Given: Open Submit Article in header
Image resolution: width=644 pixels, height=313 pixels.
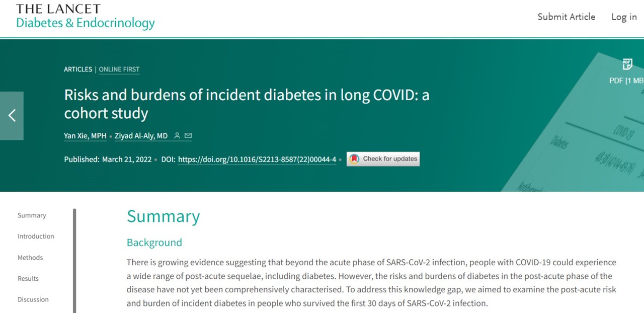Looking at the screenshot, I should pos(566,17).
